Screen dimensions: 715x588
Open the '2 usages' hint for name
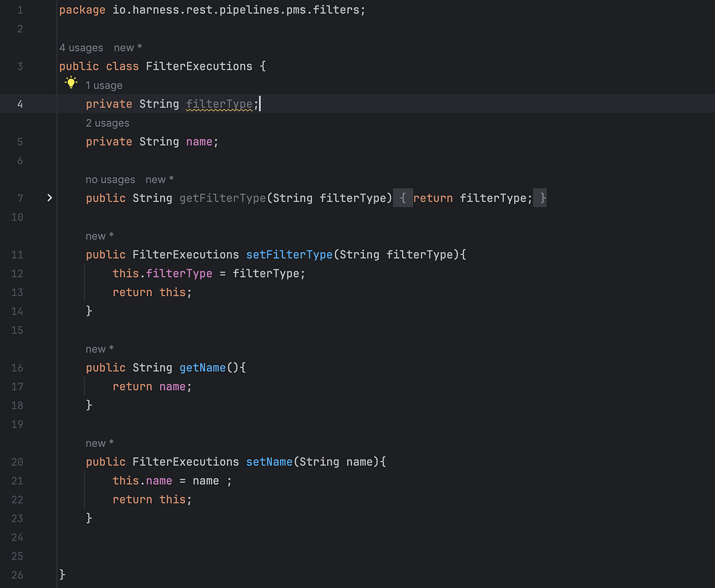point(107,123)
